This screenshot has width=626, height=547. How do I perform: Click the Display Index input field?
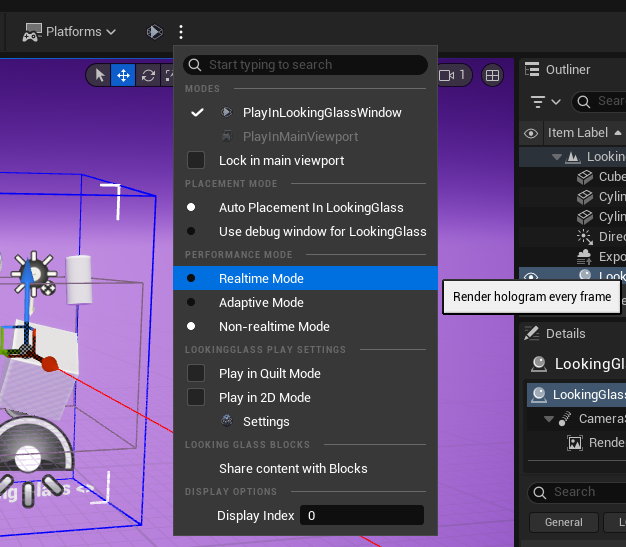(361, 515)
